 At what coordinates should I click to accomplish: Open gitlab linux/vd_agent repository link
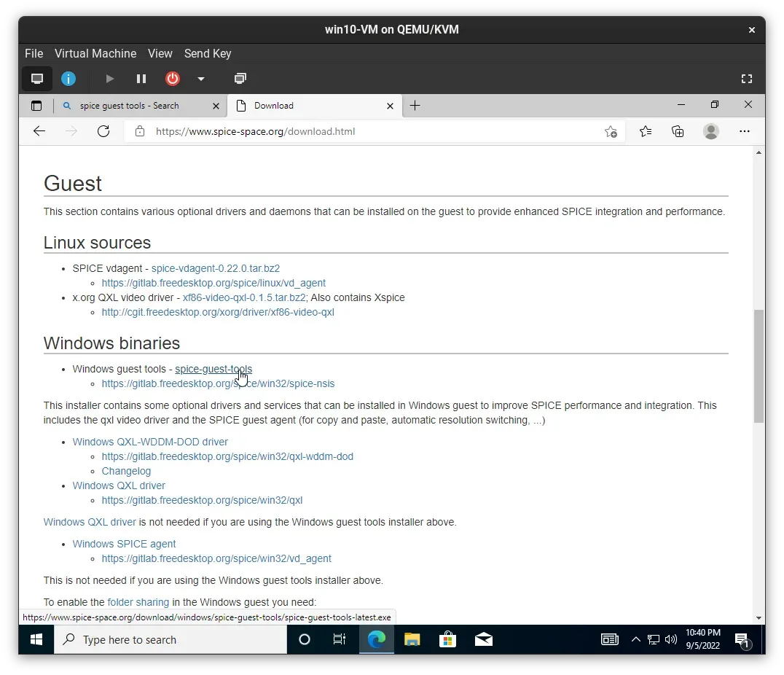click(x=213, y=284)
